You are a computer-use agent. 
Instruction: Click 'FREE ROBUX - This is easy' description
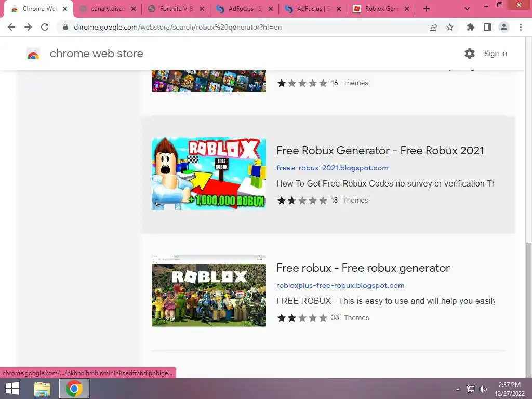(385, 301)
